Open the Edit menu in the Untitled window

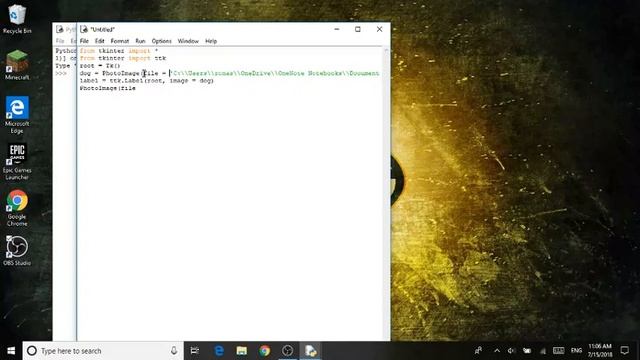click(100, 41)
